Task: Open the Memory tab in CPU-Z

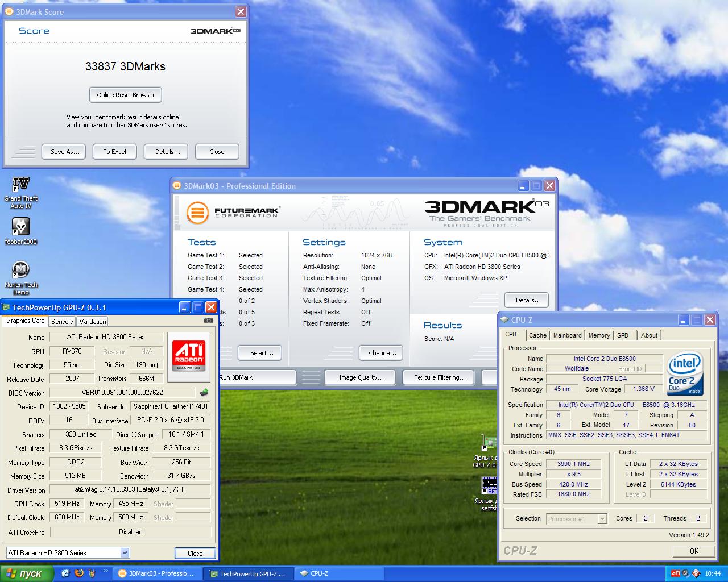Action: (599, 335)
